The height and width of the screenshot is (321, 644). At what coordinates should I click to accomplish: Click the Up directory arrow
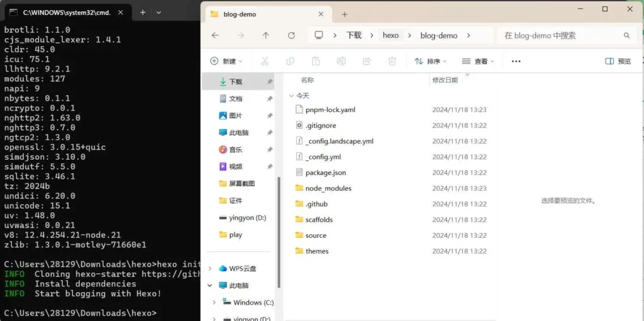point(265,35)
